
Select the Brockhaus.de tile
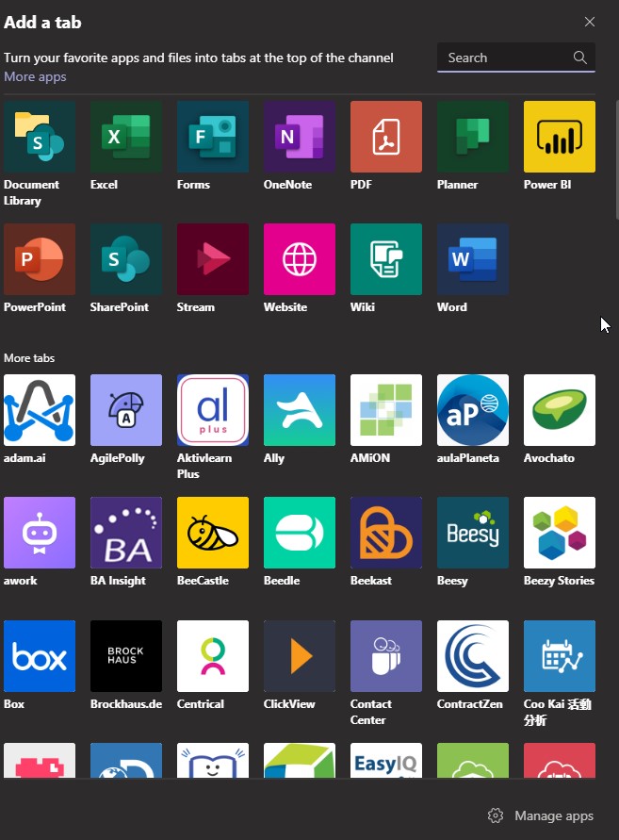[x=126, y=656]
